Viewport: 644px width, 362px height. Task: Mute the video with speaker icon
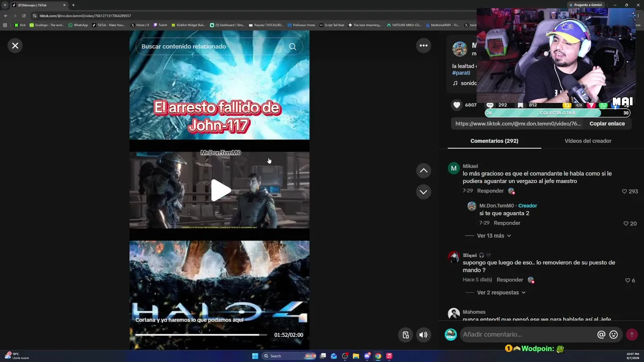tap(424, 335)
